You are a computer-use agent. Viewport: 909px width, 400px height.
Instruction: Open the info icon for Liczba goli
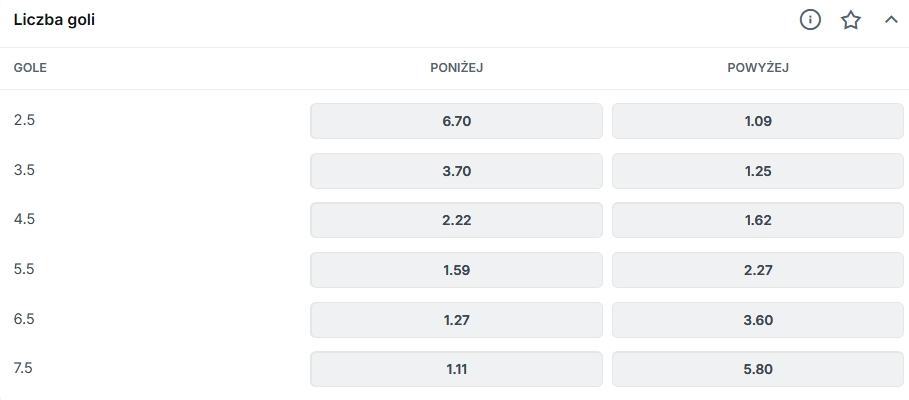pos(810,20)
